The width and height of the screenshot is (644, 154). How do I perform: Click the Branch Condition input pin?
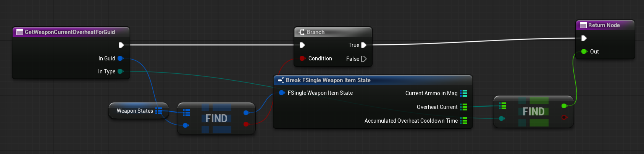[x=302, y=58]
